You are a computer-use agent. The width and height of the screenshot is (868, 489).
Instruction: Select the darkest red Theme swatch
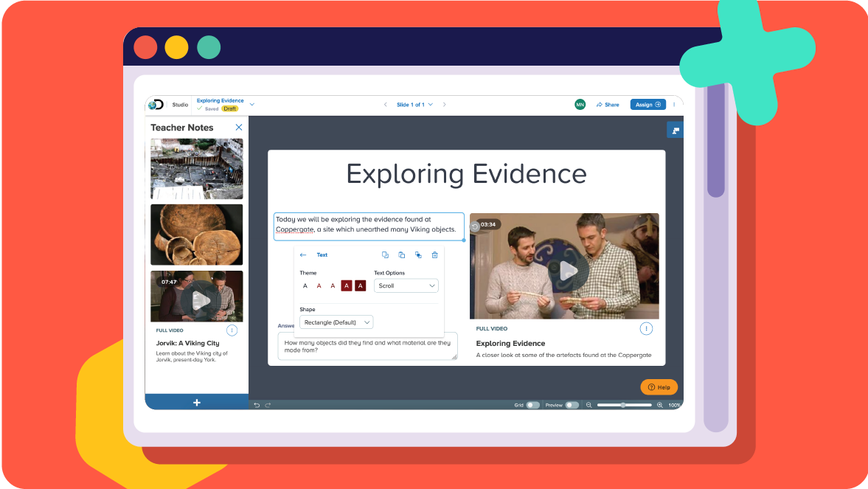tap(360, 285)
